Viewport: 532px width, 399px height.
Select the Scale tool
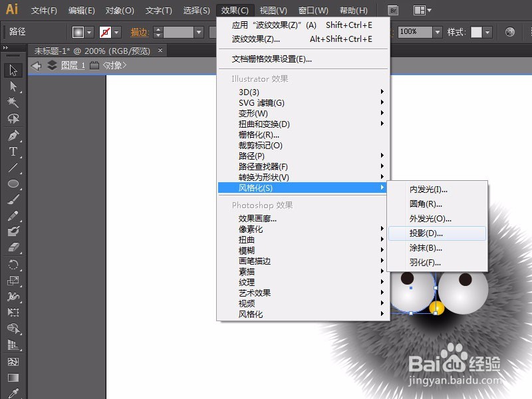click(13, 280)
